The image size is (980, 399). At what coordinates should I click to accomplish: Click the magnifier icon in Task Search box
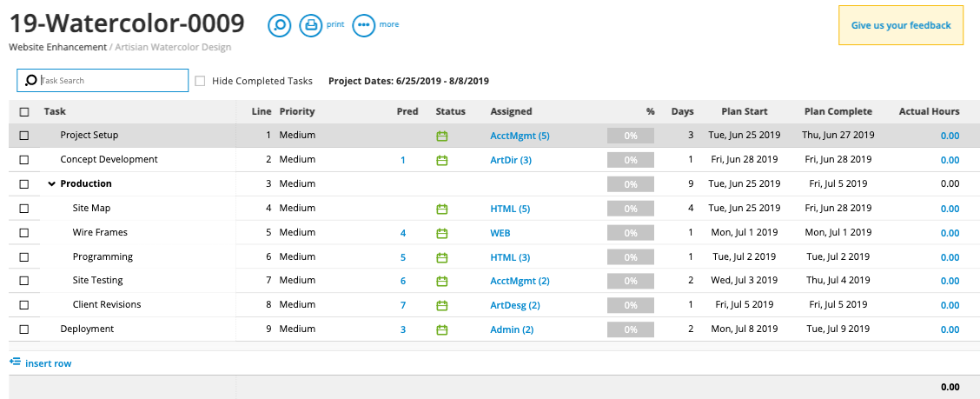30,81
